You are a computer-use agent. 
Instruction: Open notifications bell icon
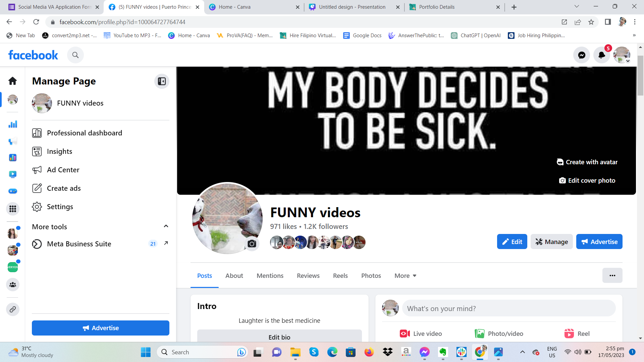click(601, 55)
